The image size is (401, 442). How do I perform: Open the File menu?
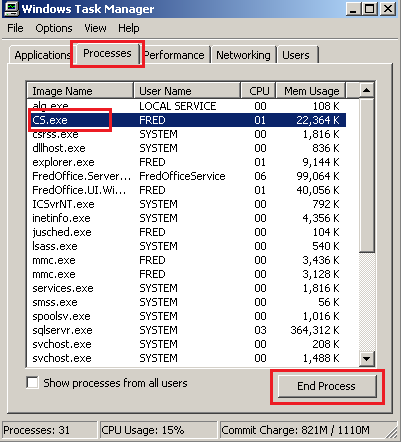[x=15, y=28]
